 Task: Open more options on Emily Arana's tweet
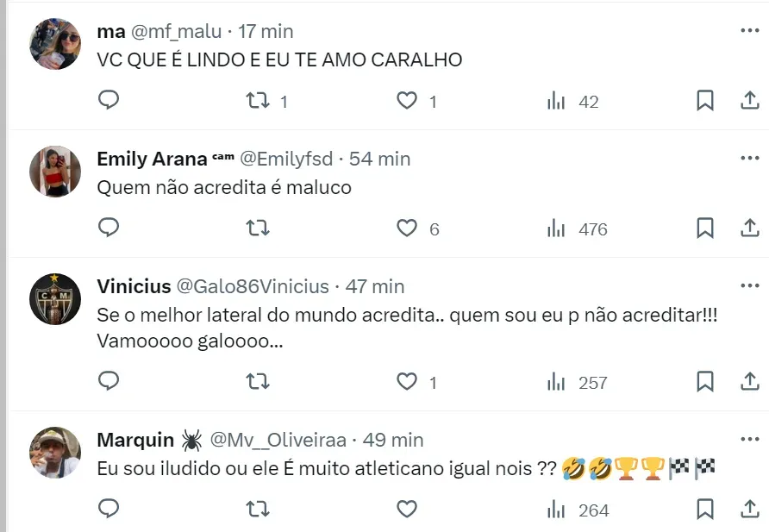coord(749,159)
